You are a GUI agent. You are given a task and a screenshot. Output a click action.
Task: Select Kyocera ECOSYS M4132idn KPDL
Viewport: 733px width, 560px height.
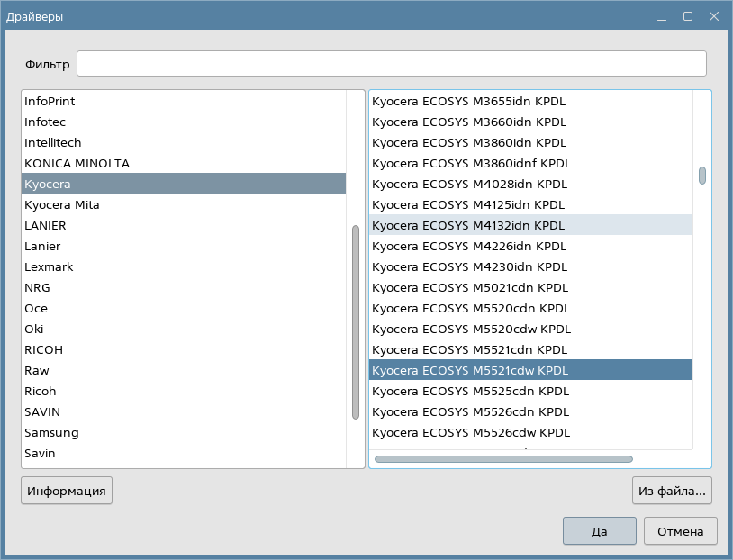tap(530, 225)
